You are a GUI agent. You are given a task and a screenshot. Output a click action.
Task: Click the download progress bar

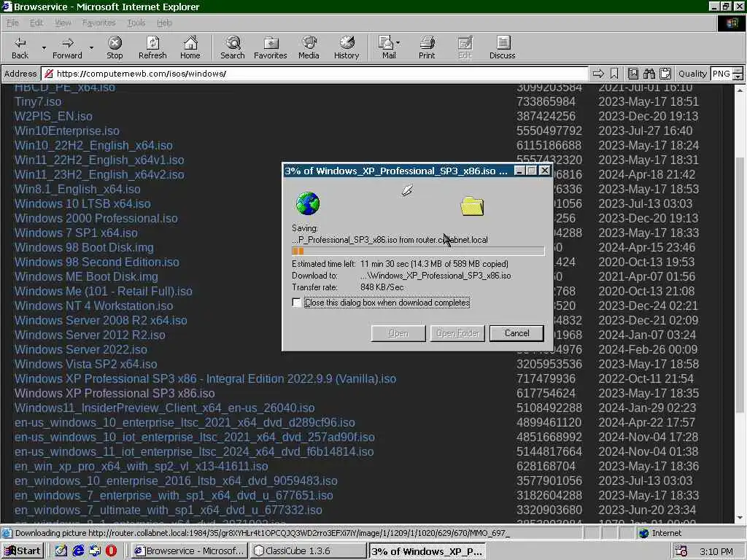418,251
